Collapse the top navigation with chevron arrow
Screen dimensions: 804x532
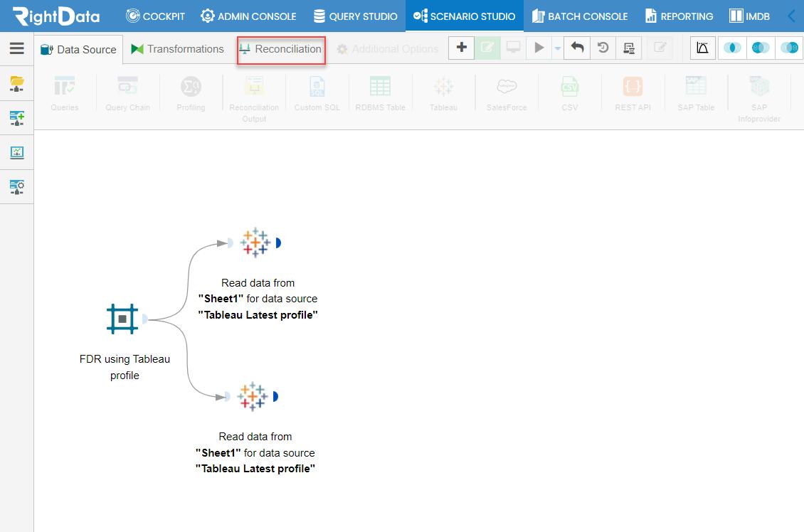tap(791, 16)
